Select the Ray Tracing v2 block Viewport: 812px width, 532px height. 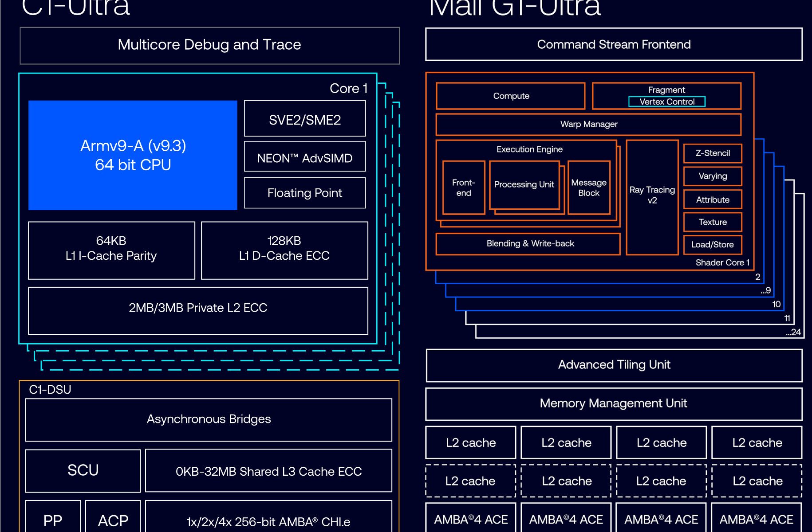652,197
